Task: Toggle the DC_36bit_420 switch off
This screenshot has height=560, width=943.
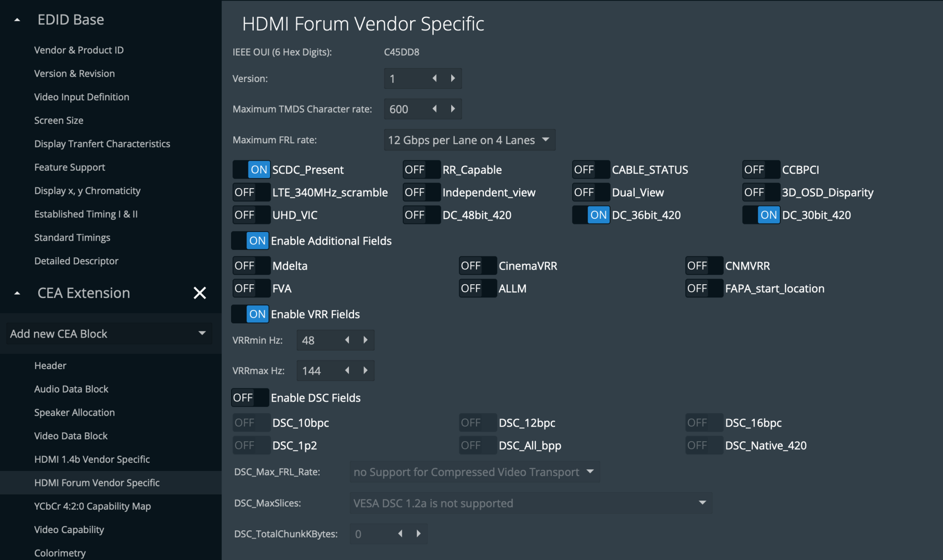Action: coord(591,215)
